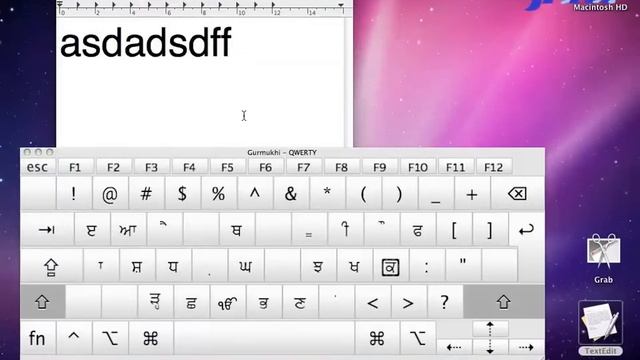Click the Gurmukhi ਝ key
This screenshot has height=360, width=640.
coord(318,266)
